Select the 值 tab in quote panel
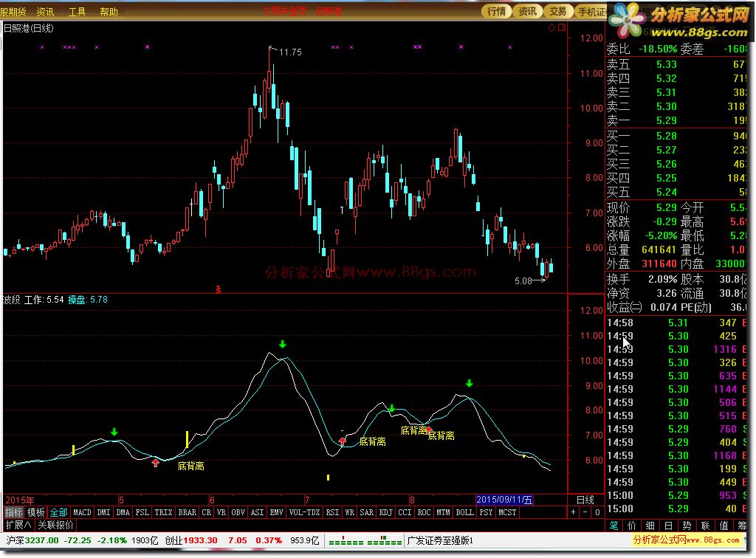The image size is (756, 558). pyautogui.click(x=724, y=526)
